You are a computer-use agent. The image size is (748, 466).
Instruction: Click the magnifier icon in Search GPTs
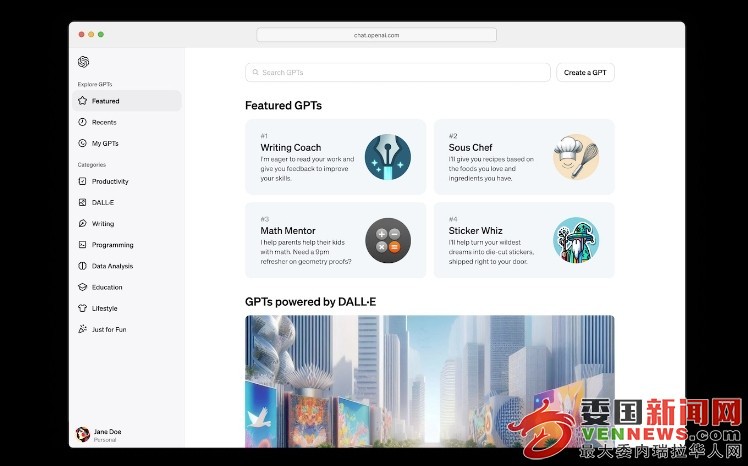256,72
